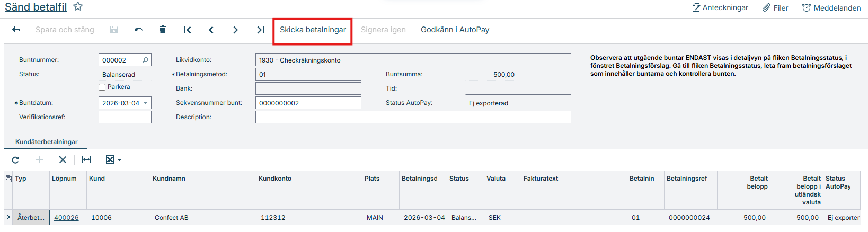Open löpnummer link 400026
This screenshot has width=868, height=232.
(x=66, y=218)
